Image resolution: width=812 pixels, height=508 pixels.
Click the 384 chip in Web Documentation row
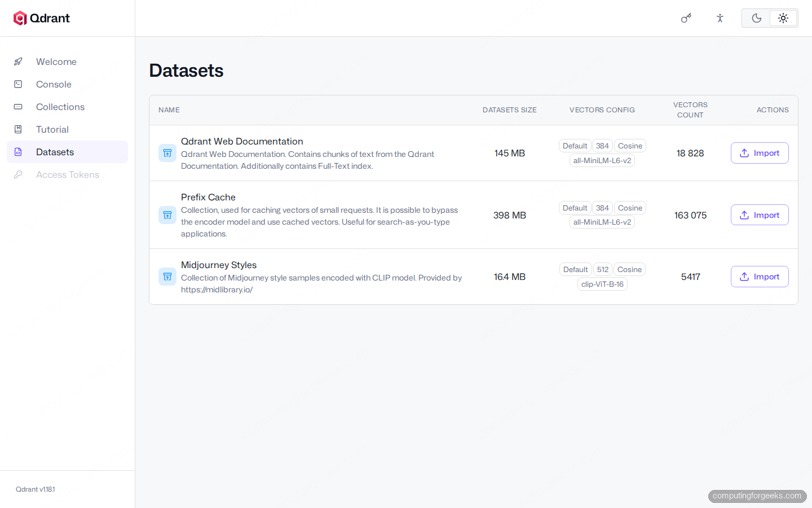click(x=602, y=146)
